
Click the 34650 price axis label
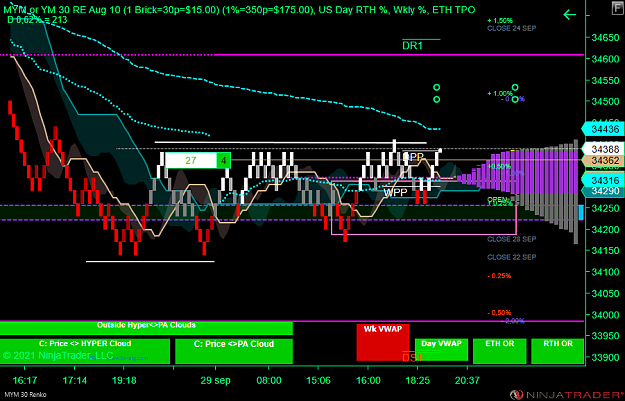click(605, 38)
